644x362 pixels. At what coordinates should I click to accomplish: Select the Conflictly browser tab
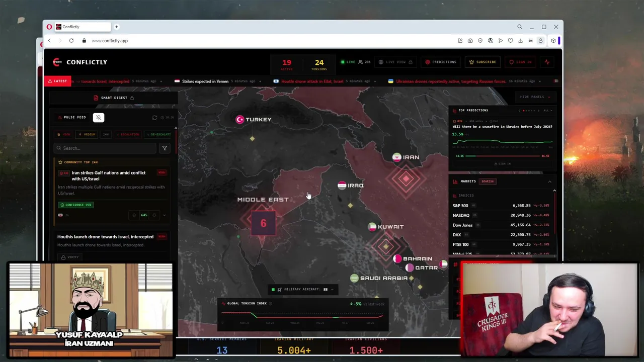82,27
